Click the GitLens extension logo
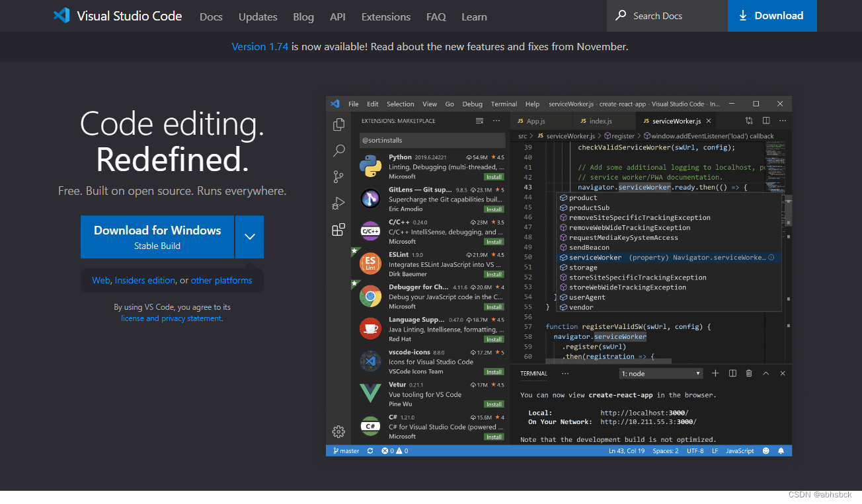 [x=370, y=199]
